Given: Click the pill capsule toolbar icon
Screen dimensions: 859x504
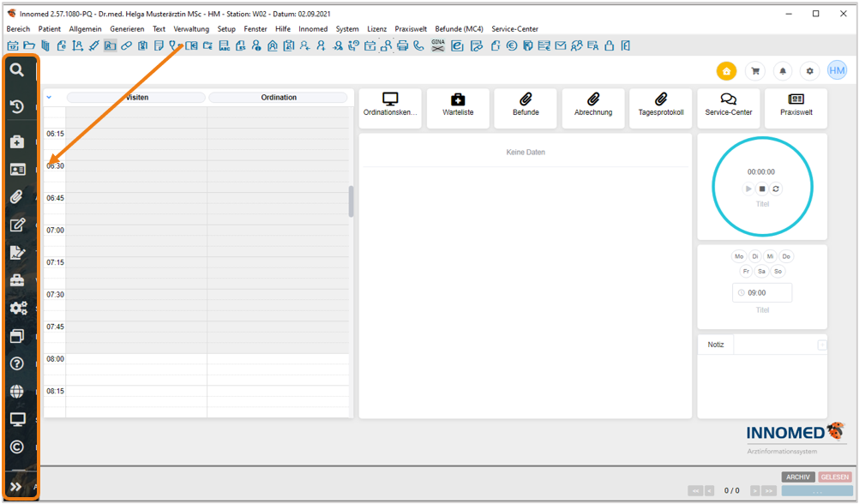Looking at the screenshot, I should point(127,46).
